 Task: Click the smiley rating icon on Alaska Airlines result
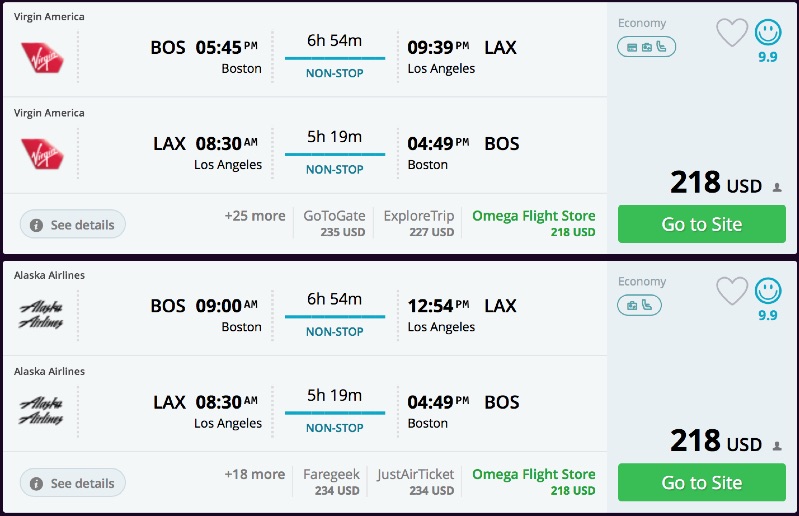click(768, 291)
